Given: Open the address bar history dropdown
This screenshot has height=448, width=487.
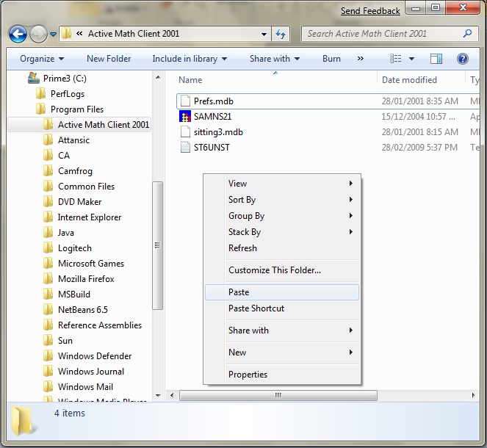Looking at the screenshot, I should point(264,35).
